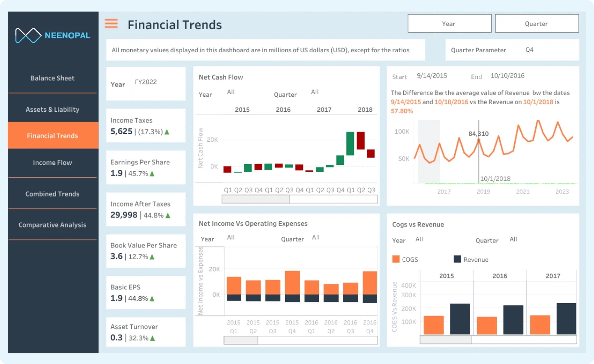This screenshot has width=594, height=364.
Task: Click the Net Cash Flow horizontal scrollbar
Action: [x=300, y=199]
